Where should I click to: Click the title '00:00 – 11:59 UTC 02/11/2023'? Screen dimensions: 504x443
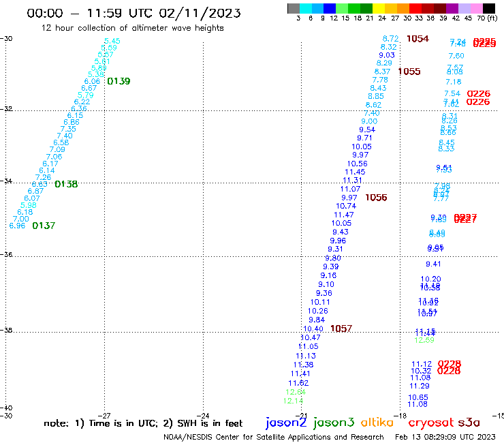(133, 13)
